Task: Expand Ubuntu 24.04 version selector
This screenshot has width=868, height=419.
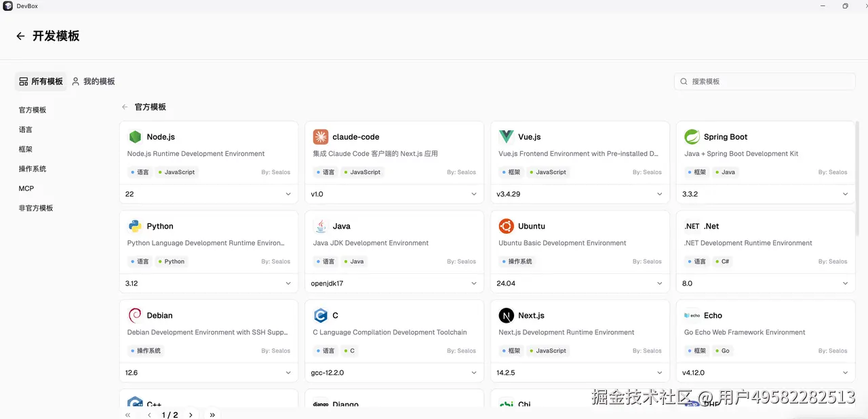Action: [580, 283]
